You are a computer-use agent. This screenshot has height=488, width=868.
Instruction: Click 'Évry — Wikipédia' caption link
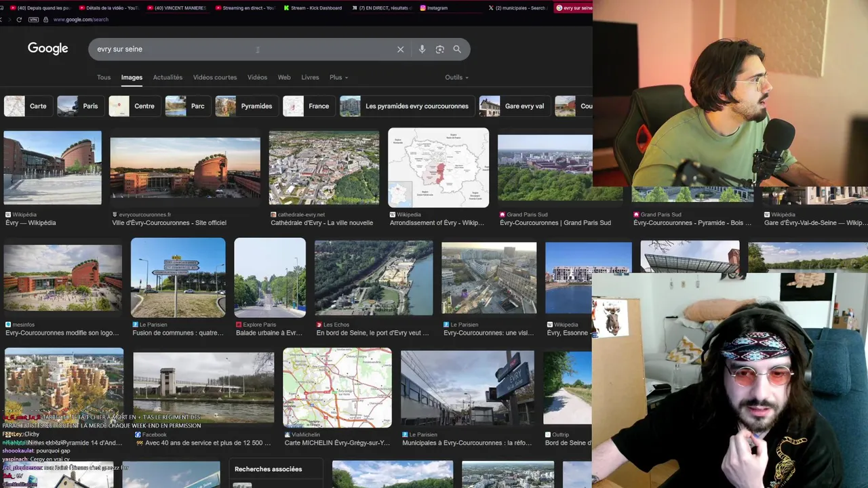pos(31,223)
